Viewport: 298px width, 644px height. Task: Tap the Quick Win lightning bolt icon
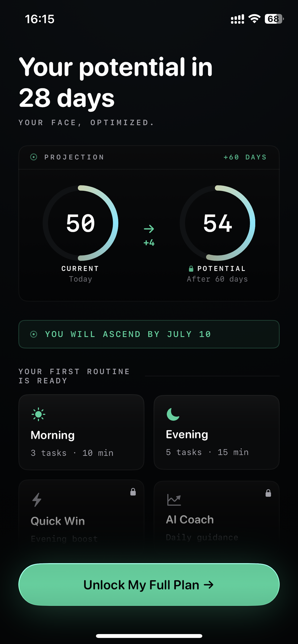(x=37, y=500)
